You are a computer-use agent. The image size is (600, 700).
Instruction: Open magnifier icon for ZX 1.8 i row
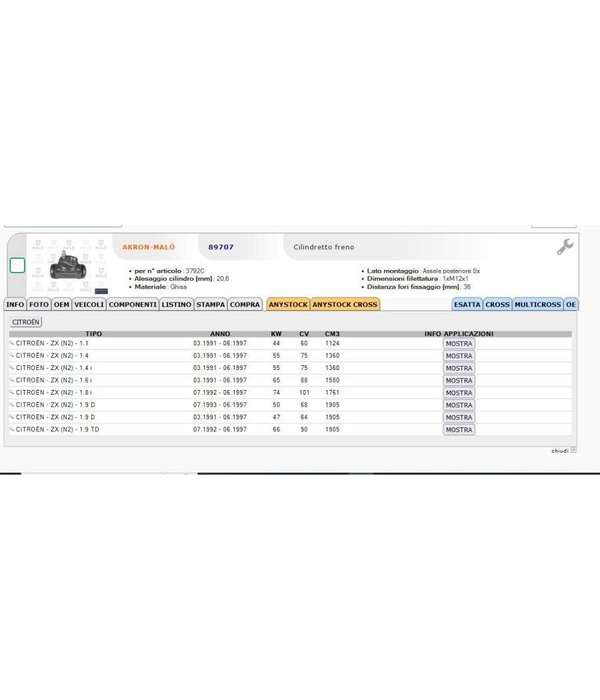click(x=11, y=393)
